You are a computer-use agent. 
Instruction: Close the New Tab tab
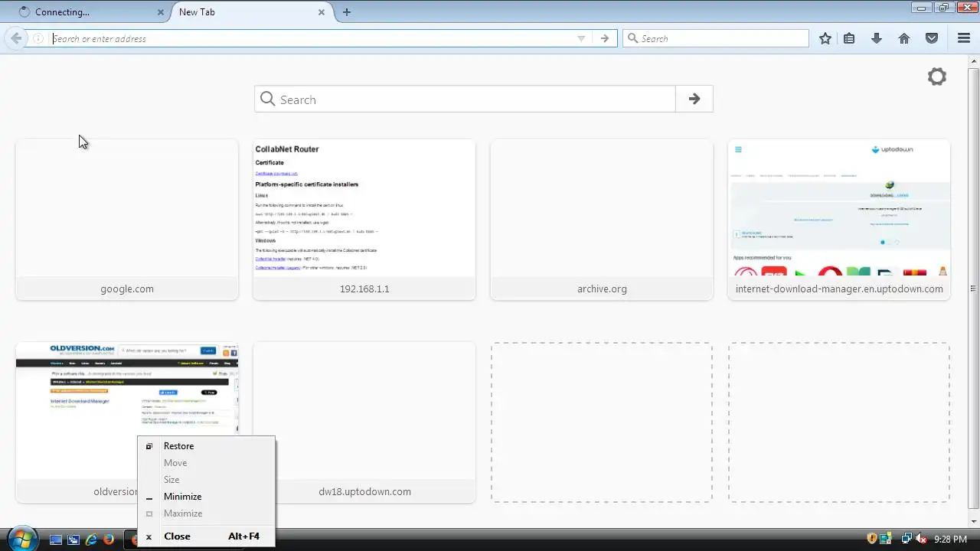coord(322,11)
